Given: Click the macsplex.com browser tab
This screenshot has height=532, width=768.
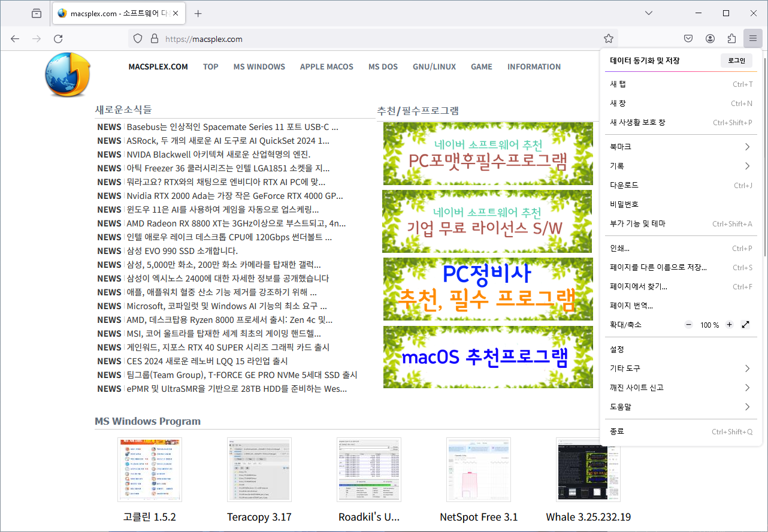Looking at the screenshot, I should 119,13.
